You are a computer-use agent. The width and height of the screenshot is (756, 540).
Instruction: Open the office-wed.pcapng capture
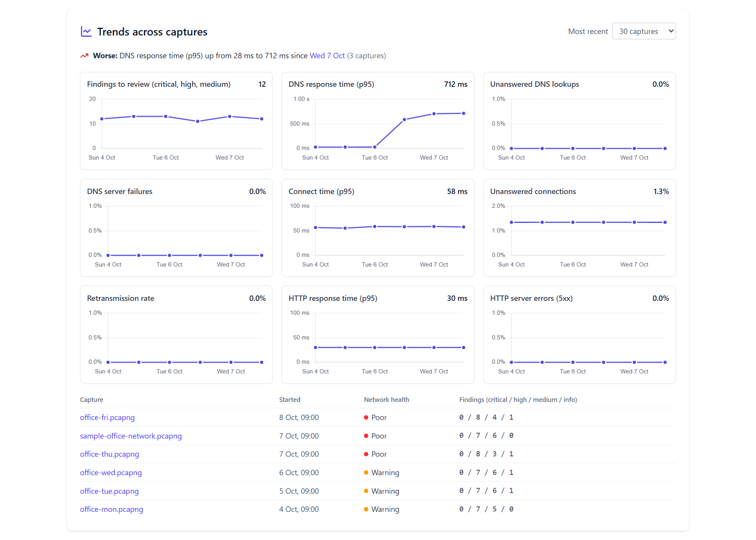pyautogui.click(x=111, y=472)
